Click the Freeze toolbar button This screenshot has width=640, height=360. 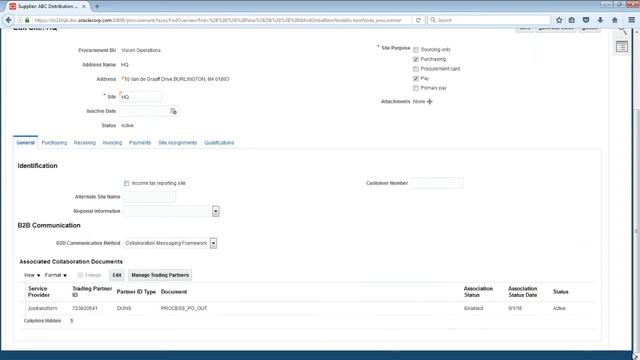click(89, 275)
